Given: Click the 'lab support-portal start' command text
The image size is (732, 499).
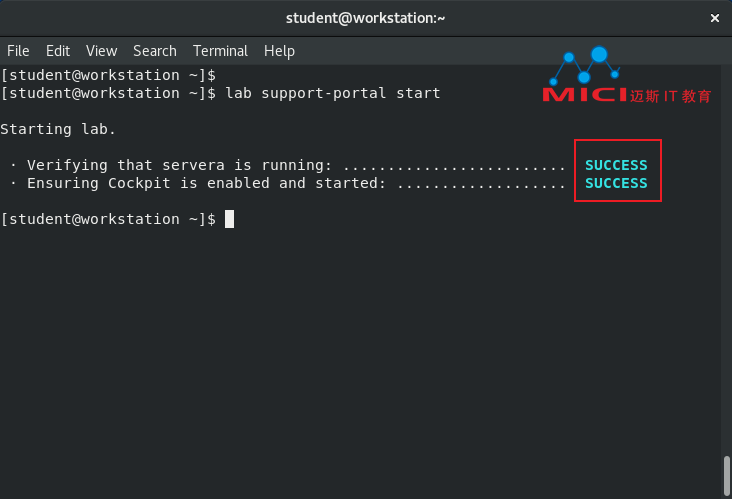Looking at the screenshot, I should pyautogui.click(x=333, y=93).
